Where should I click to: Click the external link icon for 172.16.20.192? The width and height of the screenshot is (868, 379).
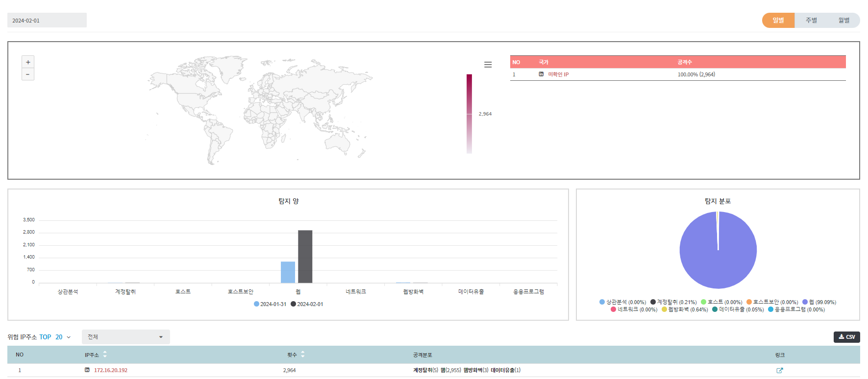tap(779, 371)
